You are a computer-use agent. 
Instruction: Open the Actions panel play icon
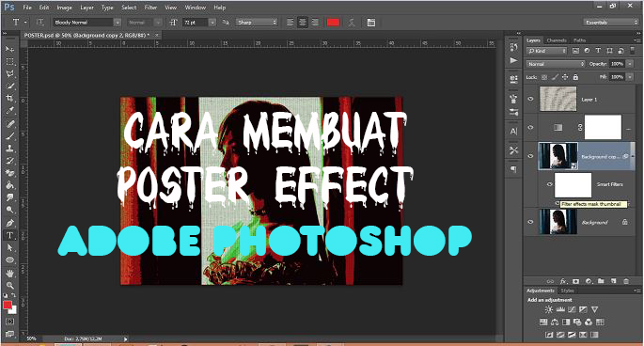514,60
